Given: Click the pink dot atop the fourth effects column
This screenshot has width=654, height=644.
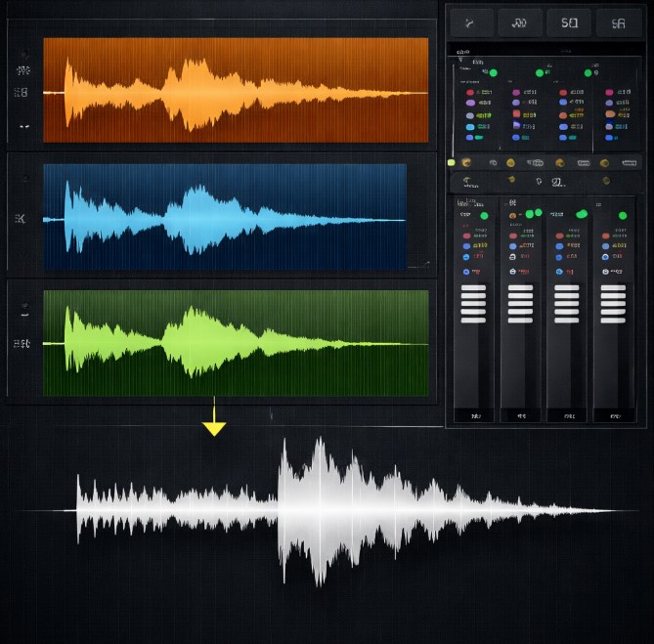Looking at the screenshot, I should pos(609,92).
